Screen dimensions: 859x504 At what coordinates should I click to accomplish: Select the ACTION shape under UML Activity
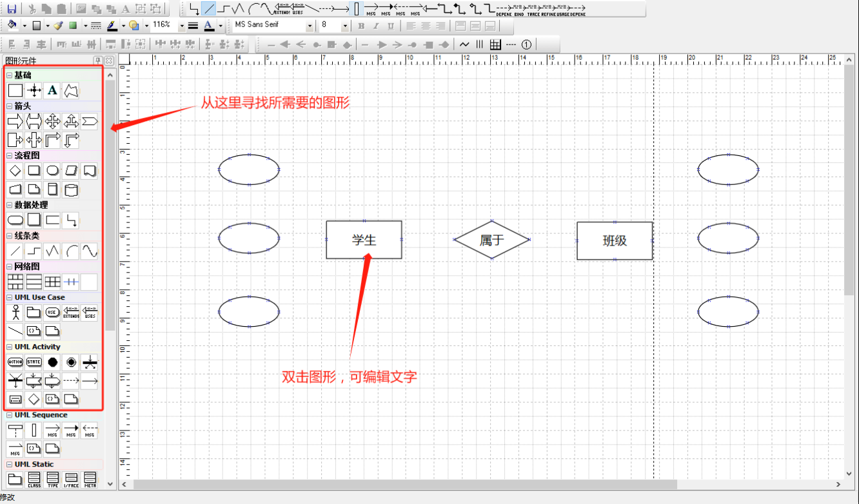pyautogui.click(x=15, y=362)
